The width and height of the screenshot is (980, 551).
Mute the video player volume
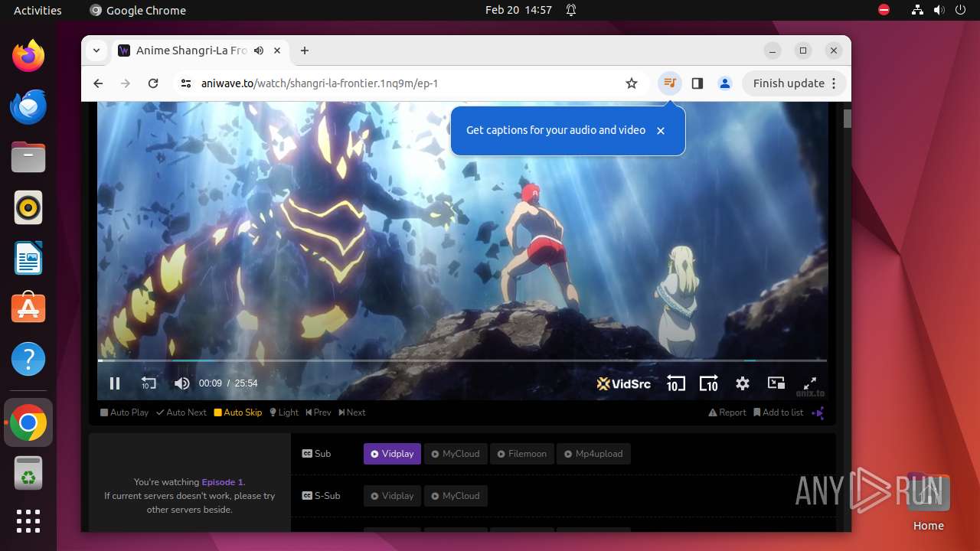click(x=181, y=383)
